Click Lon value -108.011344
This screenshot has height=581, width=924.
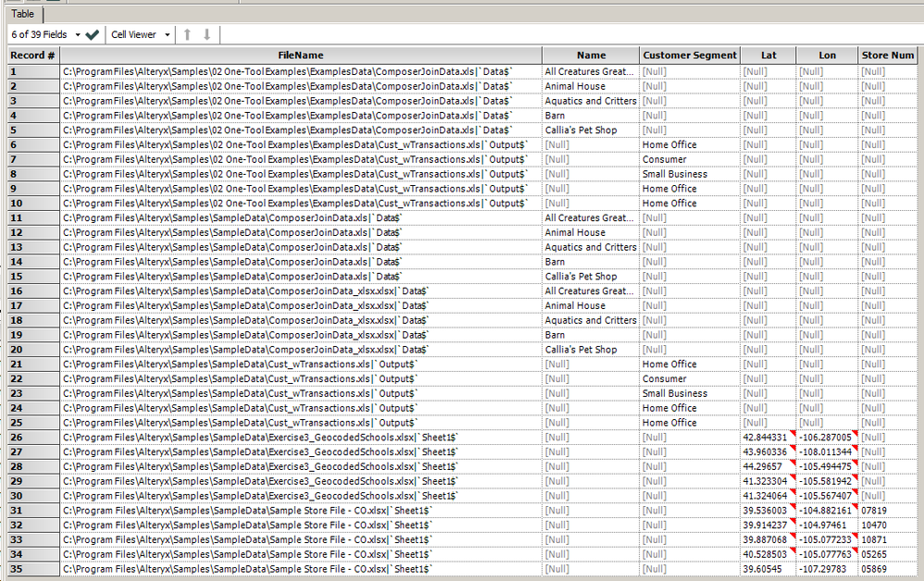[825, 452]
